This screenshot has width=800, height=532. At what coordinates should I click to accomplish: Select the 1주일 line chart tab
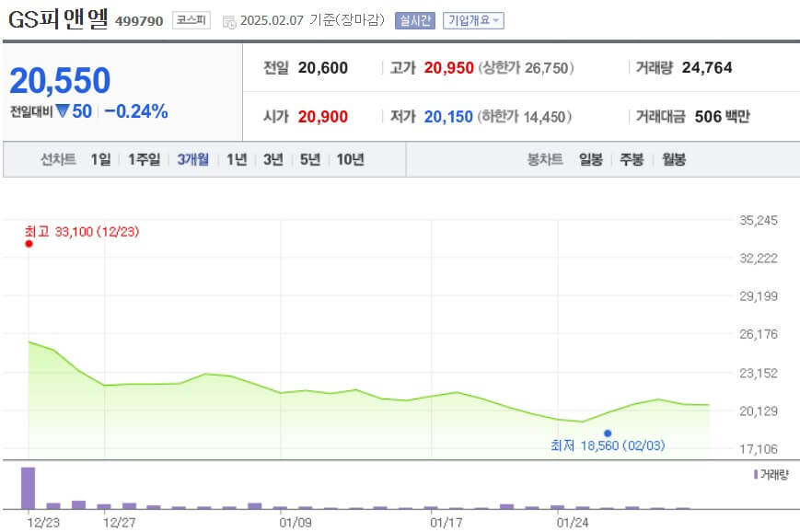(x=144, y=159)
